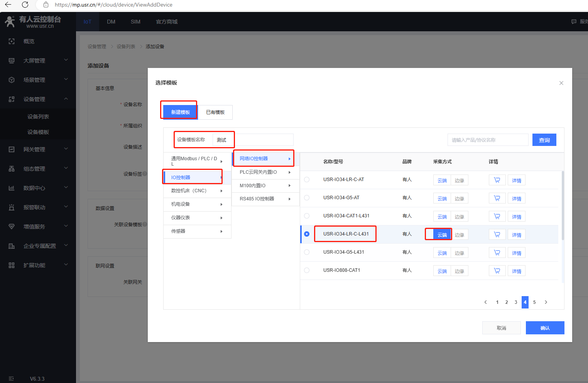Viewport: 588px width, 383px height.
Task: Open 详情 for USR-IO34-LR-C-AT
Action: click(517, 180)
